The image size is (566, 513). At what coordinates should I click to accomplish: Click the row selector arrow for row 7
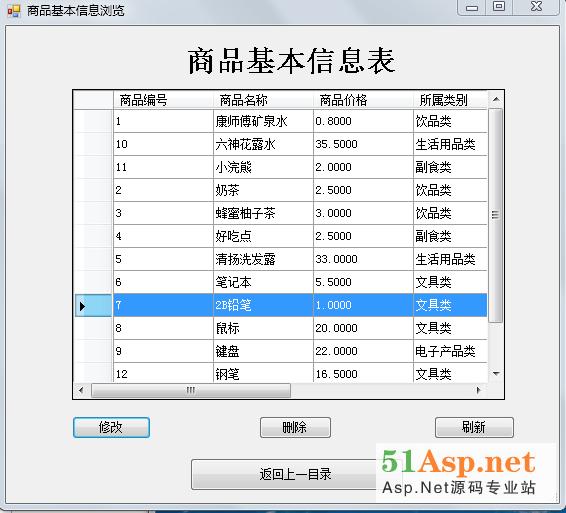click(82, 306)
